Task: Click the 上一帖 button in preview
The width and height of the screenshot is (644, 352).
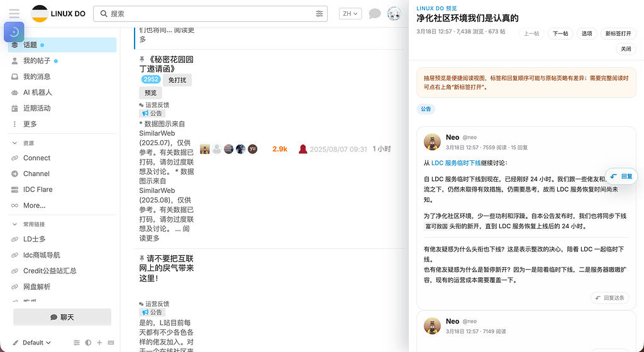Action: click(531, 34)
